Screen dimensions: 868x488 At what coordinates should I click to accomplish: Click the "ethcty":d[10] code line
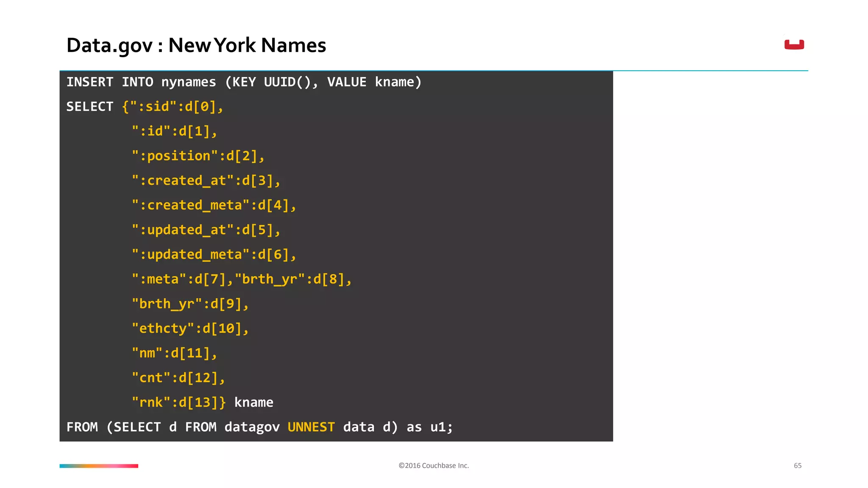pos(190,328)
